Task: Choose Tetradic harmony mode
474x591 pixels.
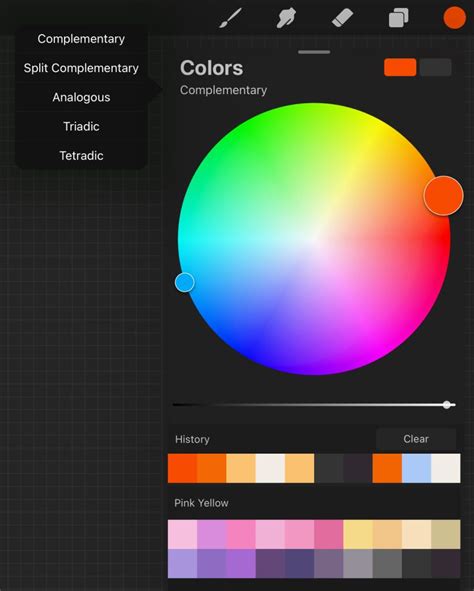Action: (81, 155)
